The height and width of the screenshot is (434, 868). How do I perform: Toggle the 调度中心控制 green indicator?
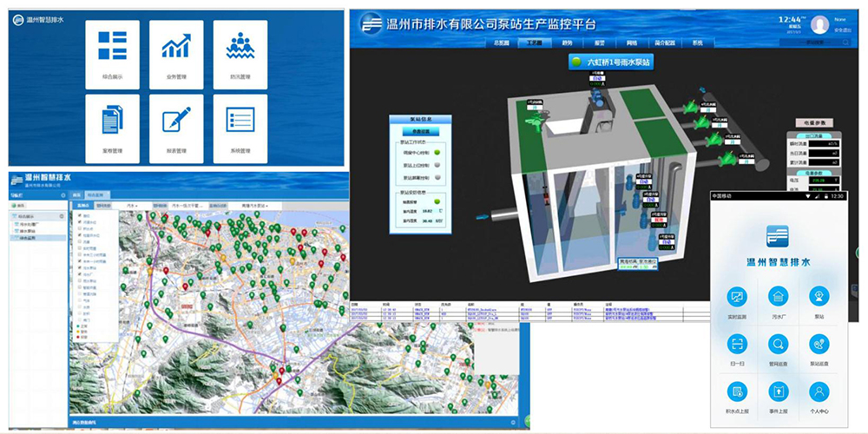[437, 153]
